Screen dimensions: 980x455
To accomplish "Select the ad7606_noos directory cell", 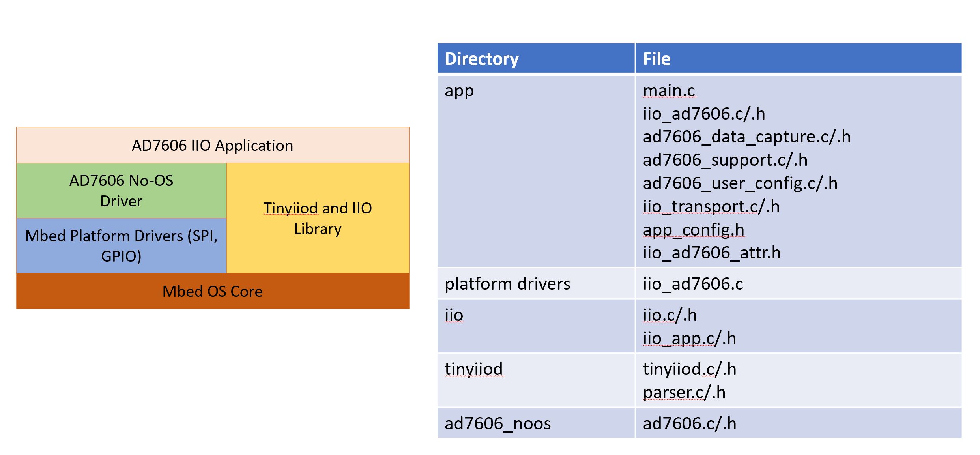I will pos(536,423).
